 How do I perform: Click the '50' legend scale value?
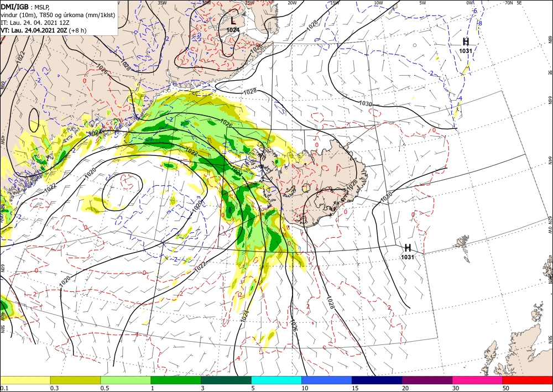click(x=506, y=388)
